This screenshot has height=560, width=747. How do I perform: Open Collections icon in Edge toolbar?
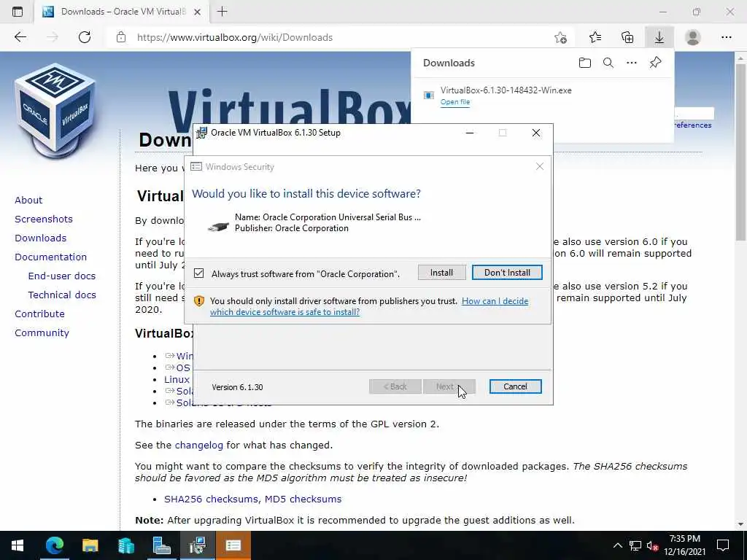click(627, 37)
